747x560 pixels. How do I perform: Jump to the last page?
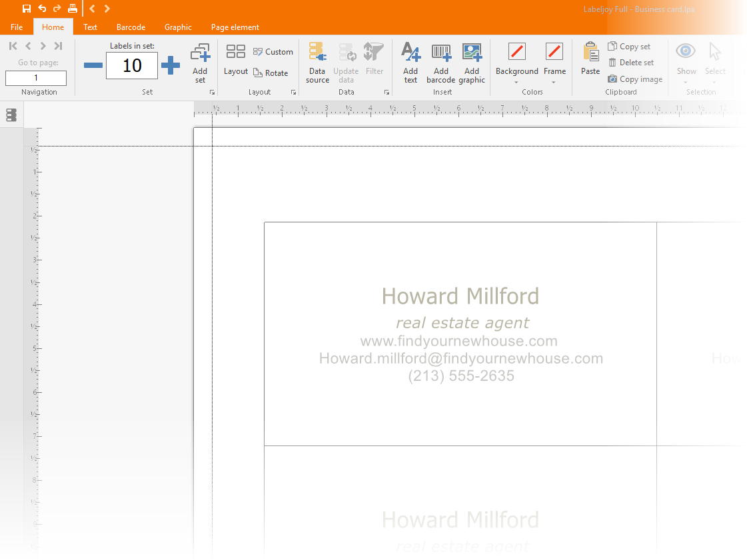pos(58,46)
